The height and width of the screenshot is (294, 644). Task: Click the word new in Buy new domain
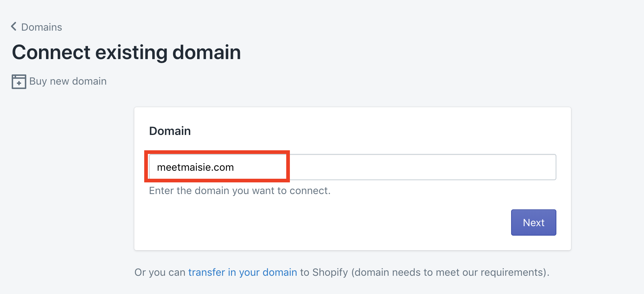coord(60,81)
